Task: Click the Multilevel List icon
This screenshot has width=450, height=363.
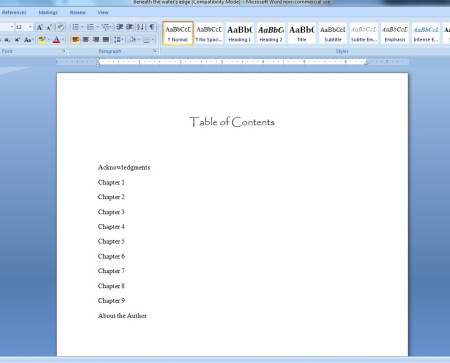Action: [x=105, y=27]
